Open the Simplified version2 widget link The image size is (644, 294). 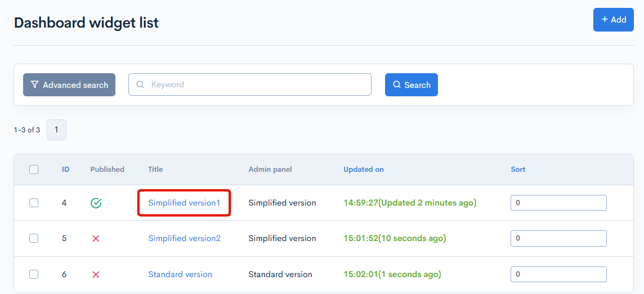pos(184,238)
